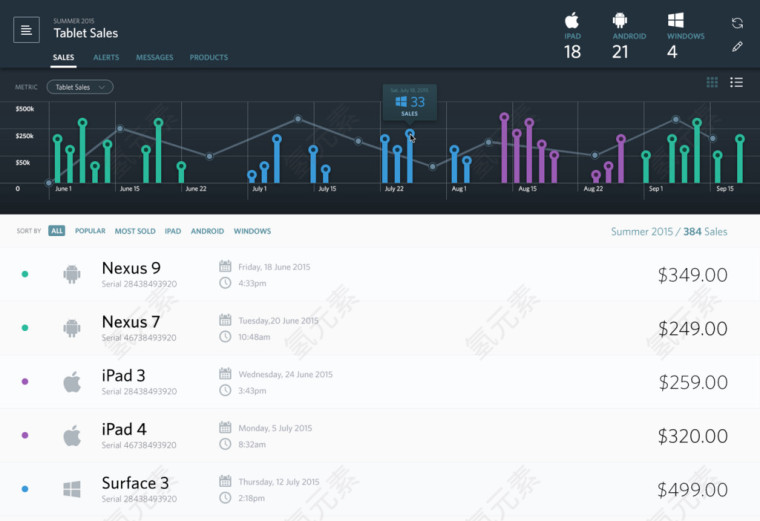The image size is (760, 521).
Task: Open the MESSAGES tab
Action: click(155, 57)
